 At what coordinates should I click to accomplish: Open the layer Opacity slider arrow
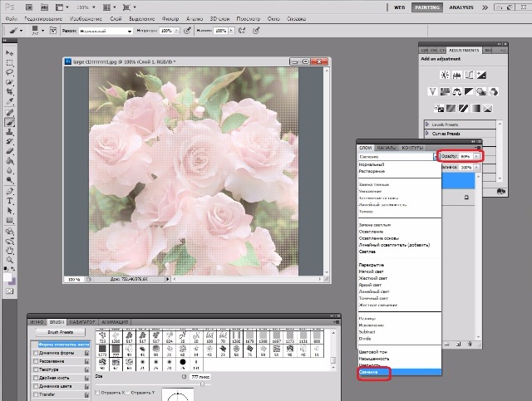[x=476, y=155]
